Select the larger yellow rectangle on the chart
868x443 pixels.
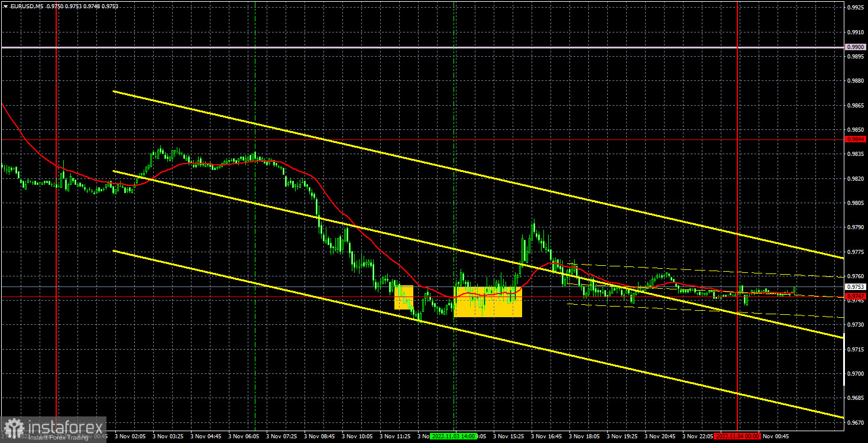[x=488, y=302]
